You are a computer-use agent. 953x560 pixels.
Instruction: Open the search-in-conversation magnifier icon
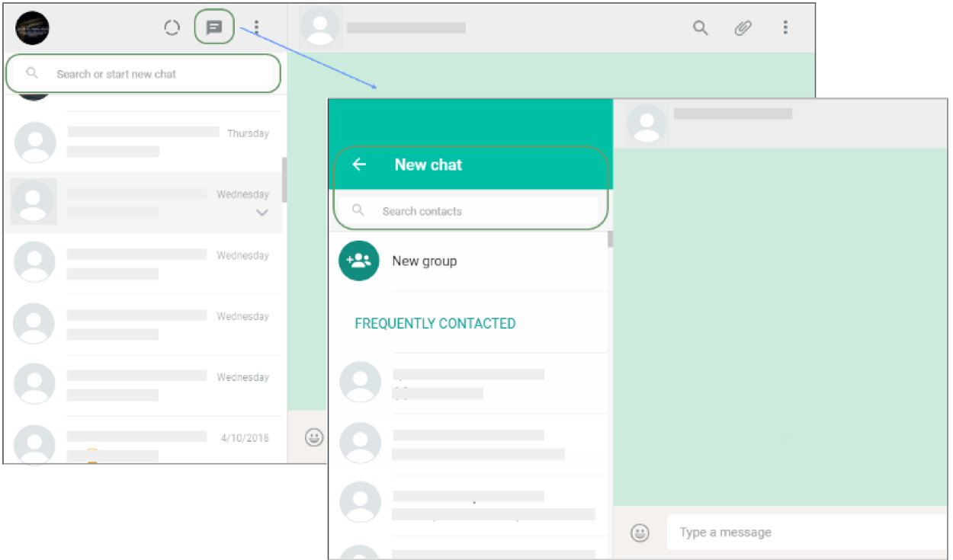[x=700, y=27]
